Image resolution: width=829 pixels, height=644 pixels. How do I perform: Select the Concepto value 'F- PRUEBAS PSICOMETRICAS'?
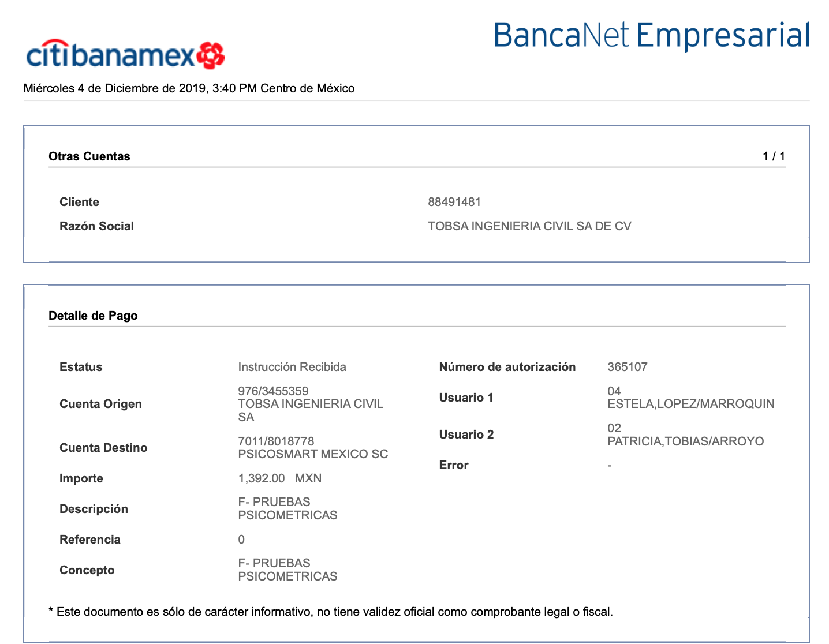[287, 570]
